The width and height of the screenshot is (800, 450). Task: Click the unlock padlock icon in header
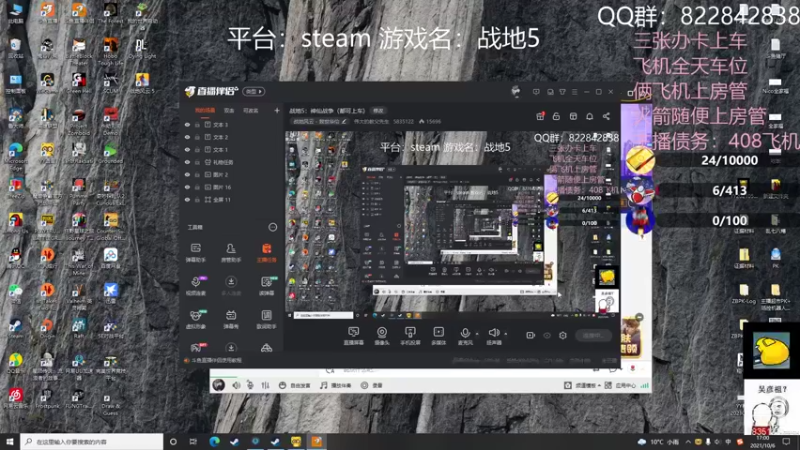(x=556, y=116)
